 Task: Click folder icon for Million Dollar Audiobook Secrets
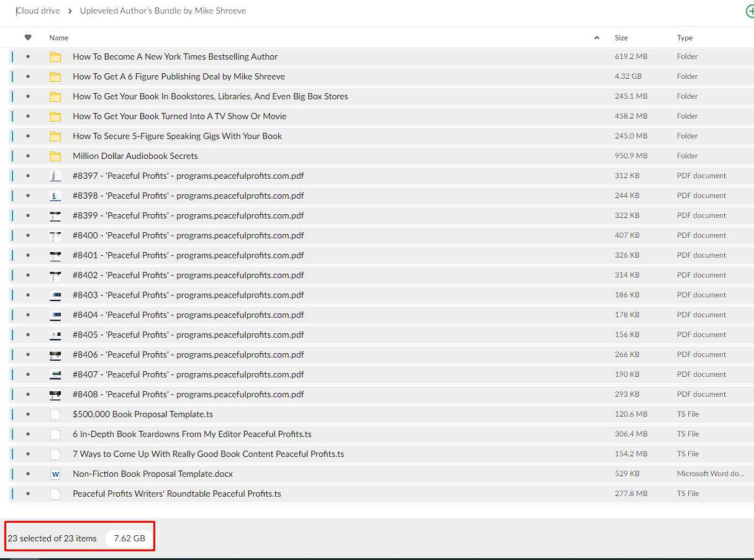click(55, 156)
